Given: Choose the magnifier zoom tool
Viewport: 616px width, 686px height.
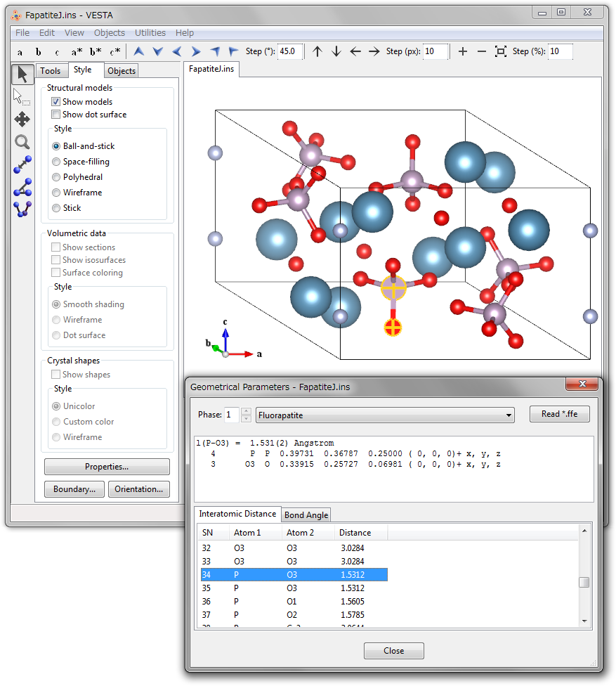Looking at the screenshot, I should point(22,143).
